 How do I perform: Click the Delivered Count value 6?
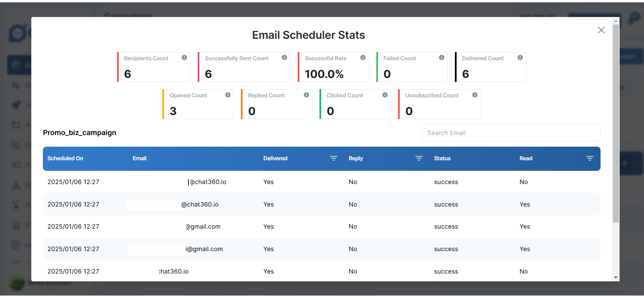tap(466, 74)
